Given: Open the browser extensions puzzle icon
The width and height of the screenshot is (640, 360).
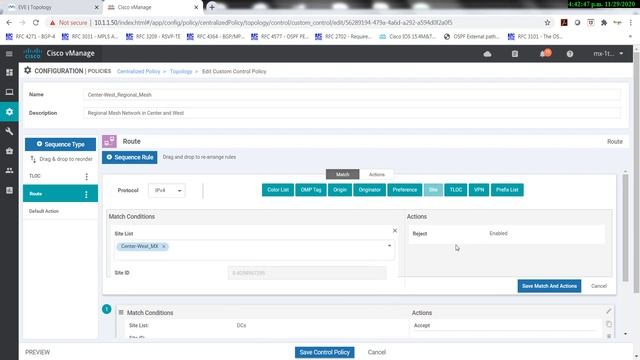Looking at the screenshot, I should pyautogui.click(x=604, y=22).
